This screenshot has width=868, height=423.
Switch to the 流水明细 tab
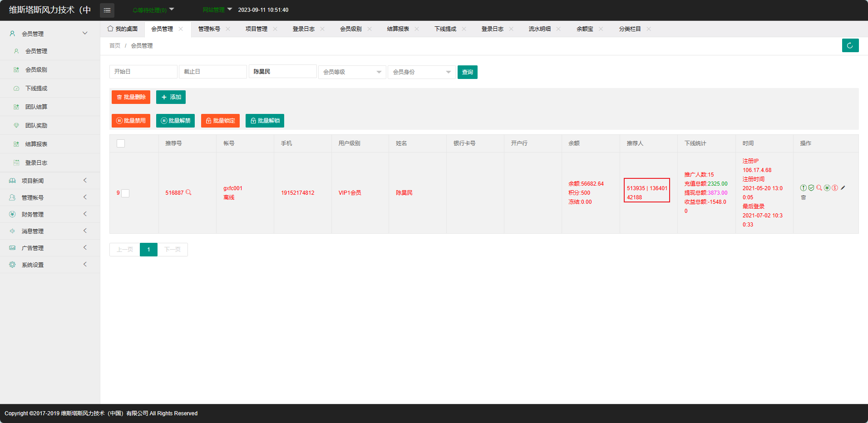539,29
